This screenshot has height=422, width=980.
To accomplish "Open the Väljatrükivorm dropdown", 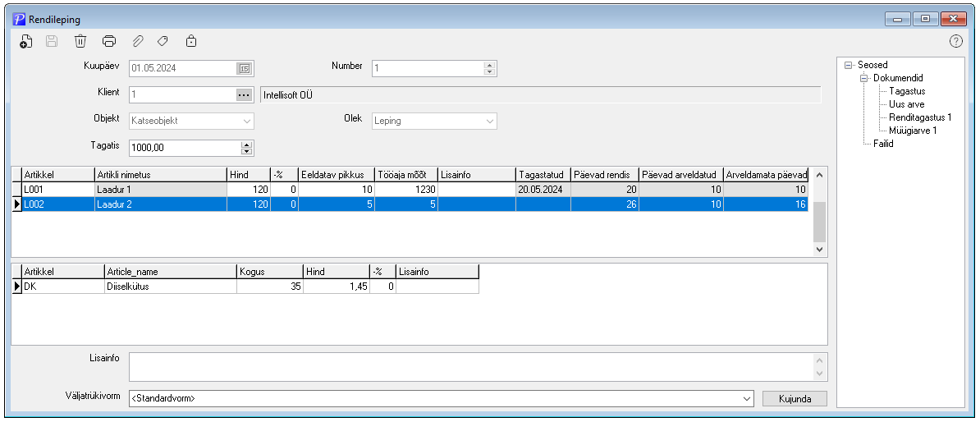I will (746, 398).
